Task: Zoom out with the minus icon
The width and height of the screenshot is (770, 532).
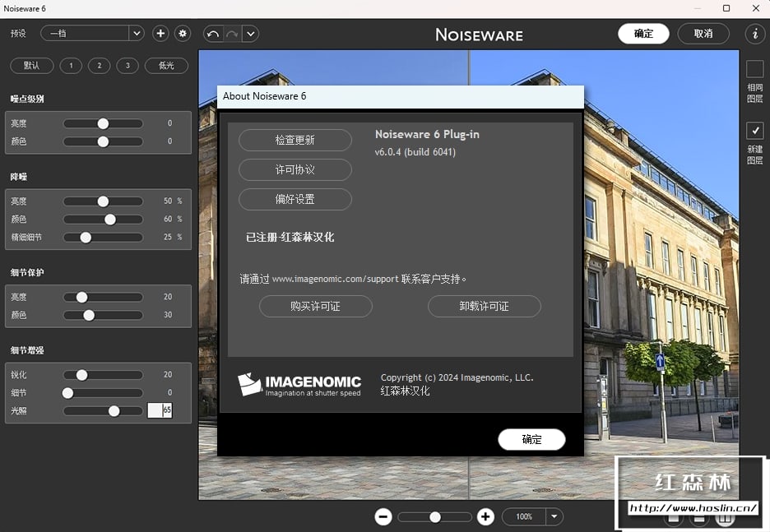Action: [x=383, y=516]
